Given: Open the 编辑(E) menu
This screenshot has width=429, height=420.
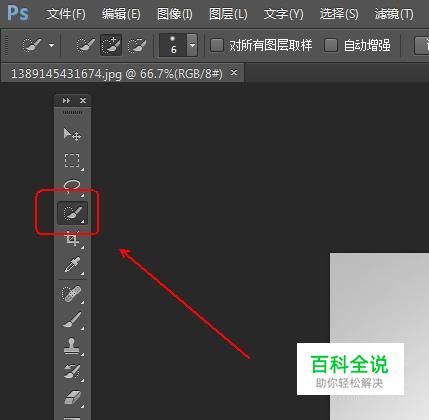Looking at the screenshot, I should coord(121,14).
